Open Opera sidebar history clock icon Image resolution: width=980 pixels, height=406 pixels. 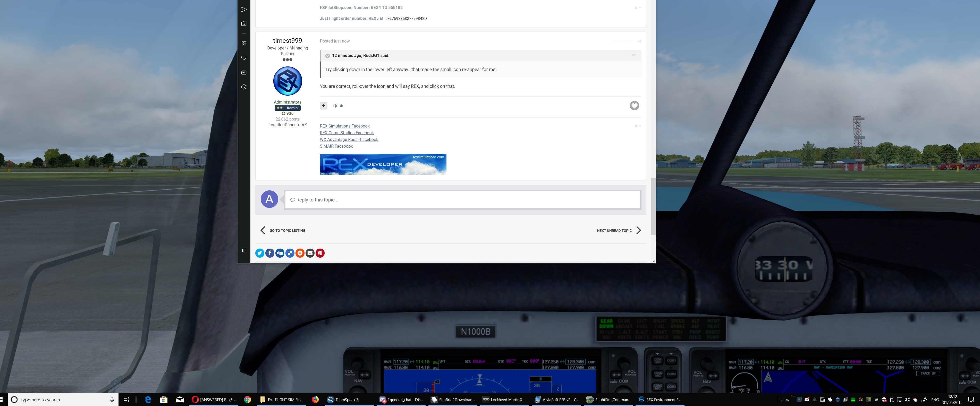(x=244, y=87)
